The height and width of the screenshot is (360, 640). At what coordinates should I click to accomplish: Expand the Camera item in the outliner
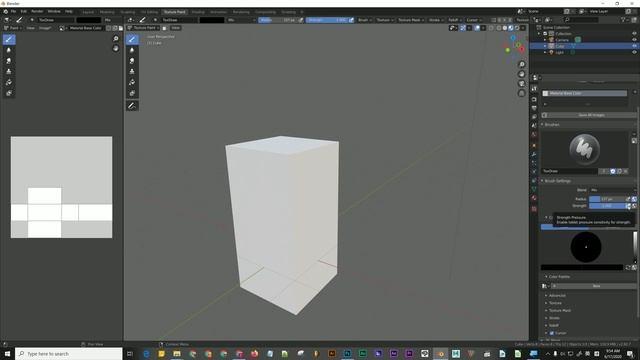coord(545,40)
